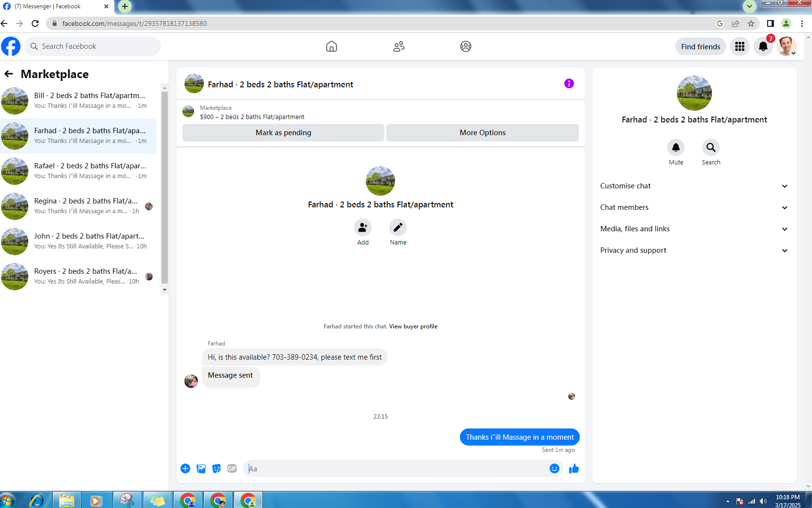Screen dimensions: 812x508
Task: Open Regina's conversation in list
Action: [78, 206]
